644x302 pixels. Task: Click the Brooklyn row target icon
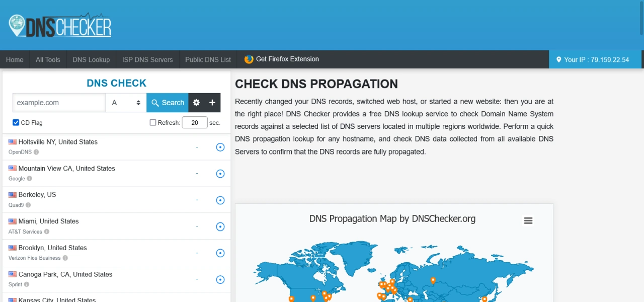(x=220, y=253)
